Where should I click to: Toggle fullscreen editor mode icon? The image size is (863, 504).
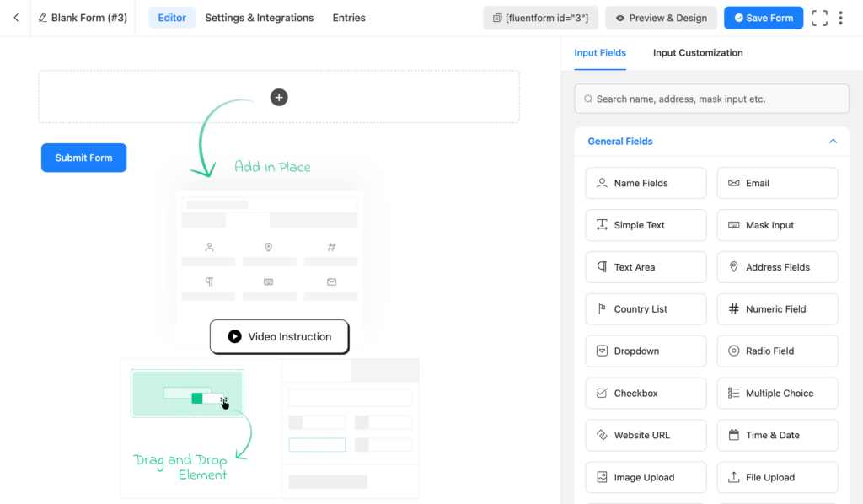pyautogui.click(x=819, y=19)
